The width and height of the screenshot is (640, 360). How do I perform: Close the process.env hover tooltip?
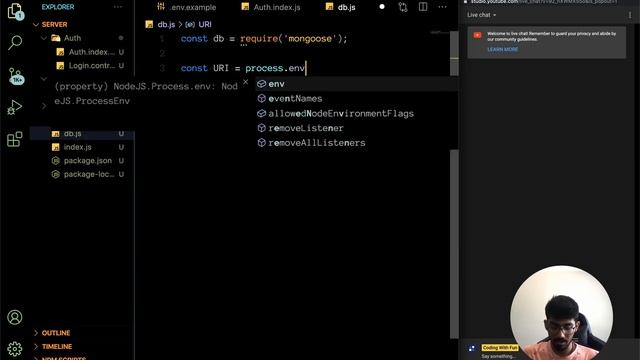[x=245, y=82]
